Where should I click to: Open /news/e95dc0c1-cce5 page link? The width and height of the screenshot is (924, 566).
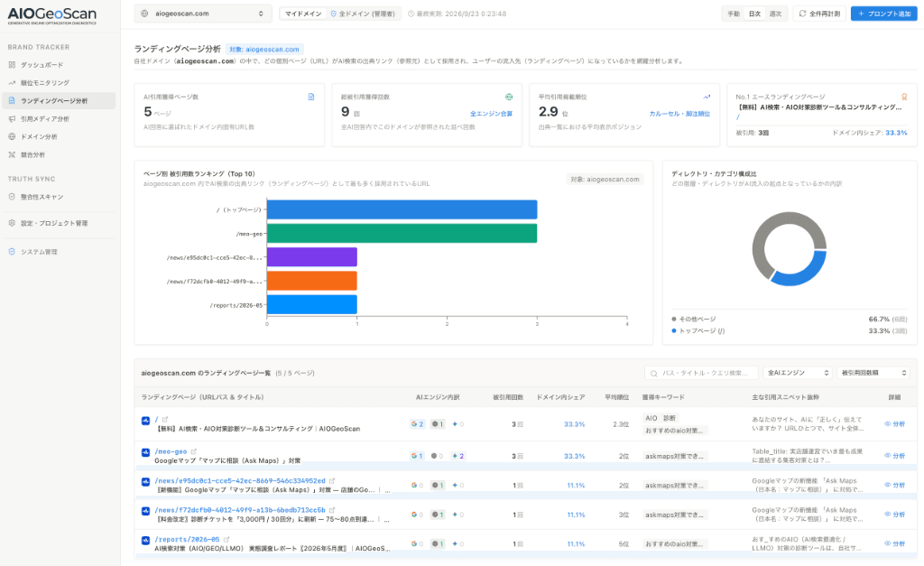(x=240, y=481)
